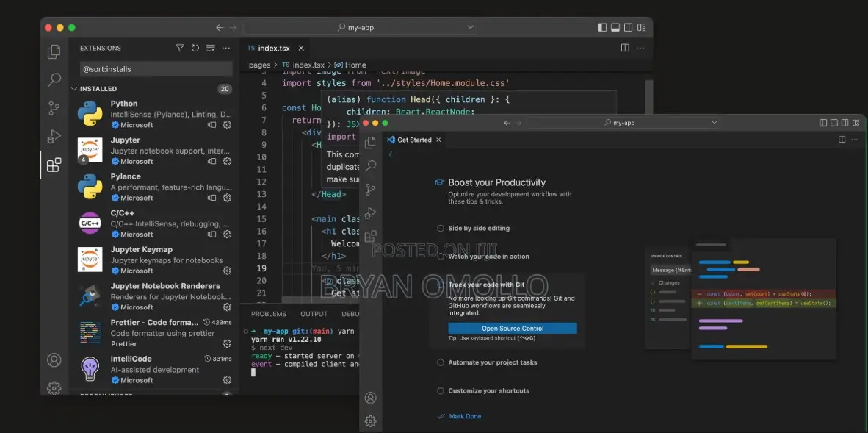
Task: Select the IntelliCode extension entry
Action: pyautogui.click(x=154, y=369)
